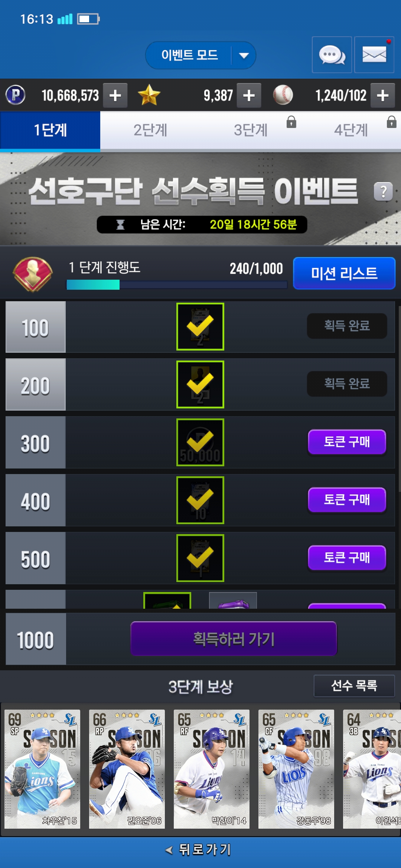Tap the baseball energy icon
This screenshot has height=868, width=401.
point(283,95)
